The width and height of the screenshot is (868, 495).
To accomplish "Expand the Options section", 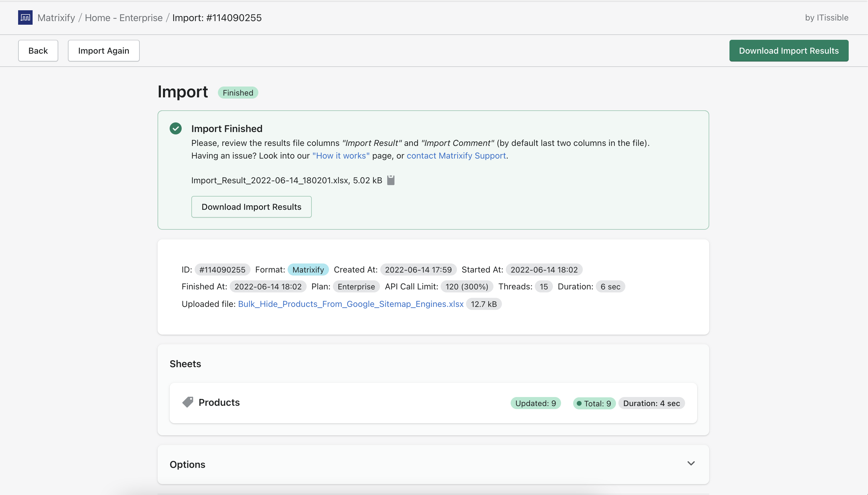I will [x=691, y=463].
